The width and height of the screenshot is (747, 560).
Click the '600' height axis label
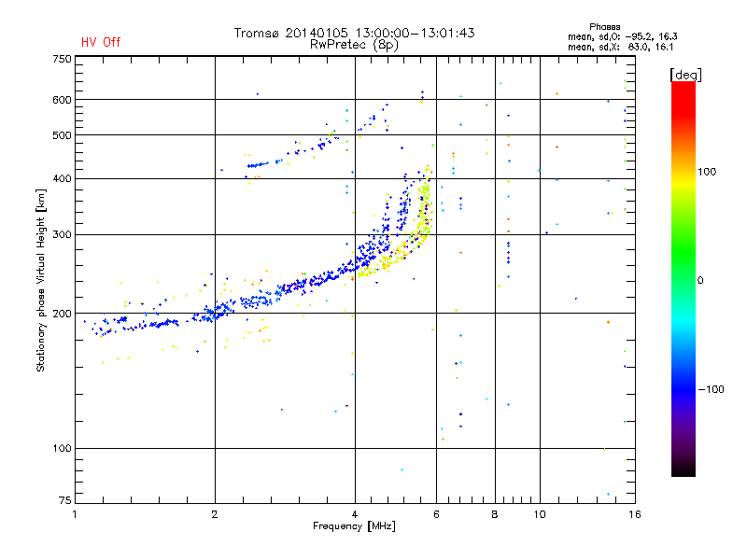tap(62, 100)
